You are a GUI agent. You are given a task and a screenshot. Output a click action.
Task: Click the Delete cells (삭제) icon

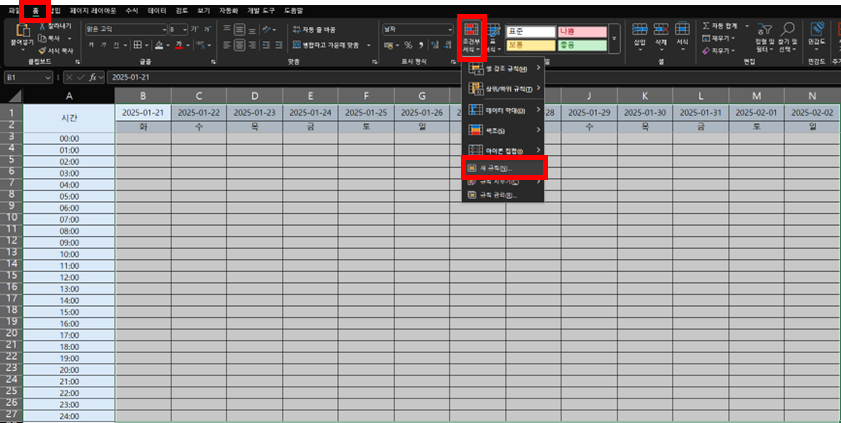pyautogui.click(x=661, y=29)
